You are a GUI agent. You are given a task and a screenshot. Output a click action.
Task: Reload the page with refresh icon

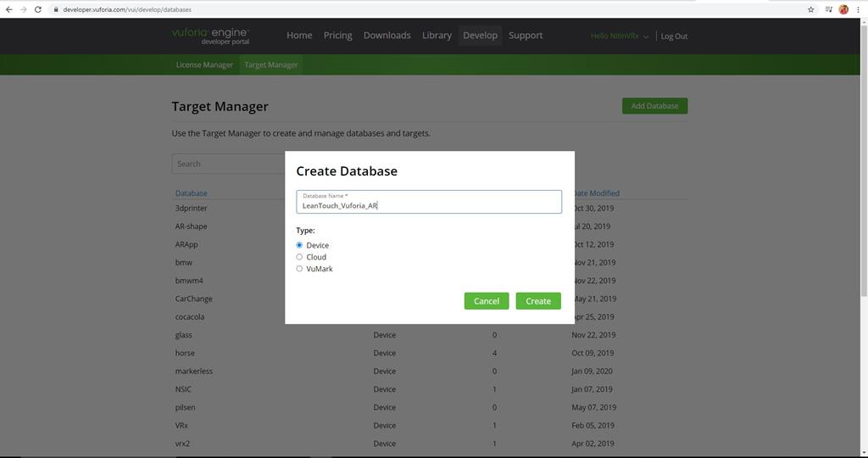click(37, 9)
